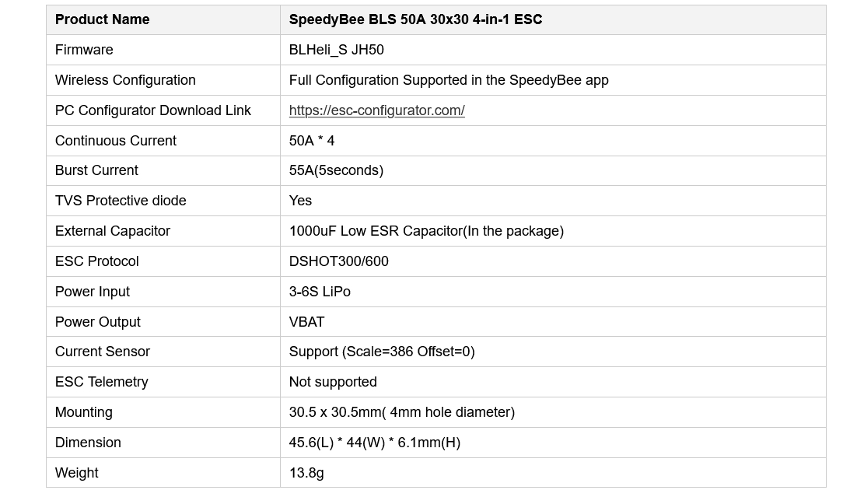
Task: Click the "VBAT" power output value
Action: coord(306,322)
